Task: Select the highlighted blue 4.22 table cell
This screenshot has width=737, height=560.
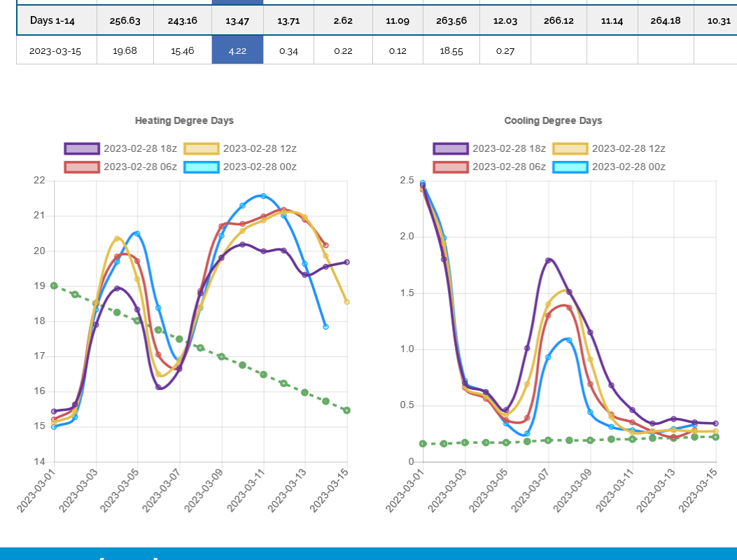Action: (237, 51)
